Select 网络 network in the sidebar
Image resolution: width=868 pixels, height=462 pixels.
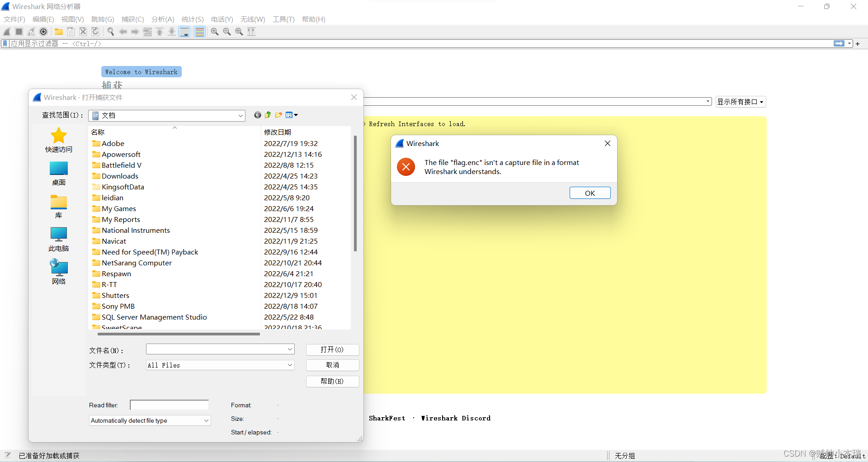click(59, 272)
